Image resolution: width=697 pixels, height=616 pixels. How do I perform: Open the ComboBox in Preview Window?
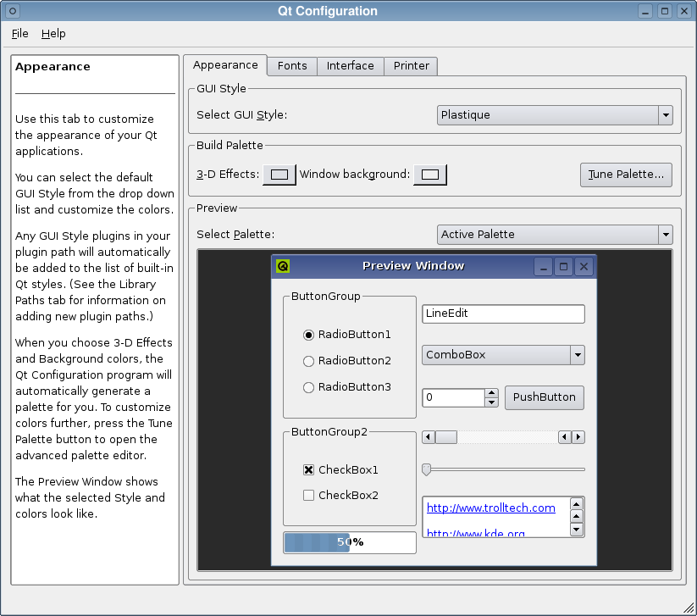[503, 355]
